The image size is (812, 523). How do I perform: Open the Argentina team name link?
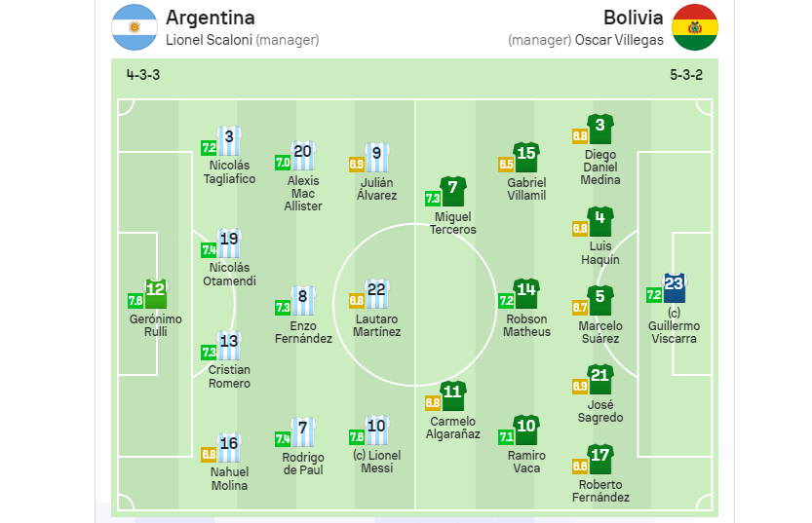(211, 18)
